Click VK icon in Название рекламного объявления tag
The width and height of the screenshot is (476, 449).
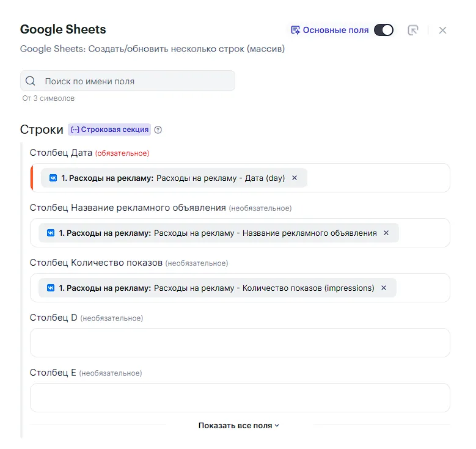coord(51,233)
